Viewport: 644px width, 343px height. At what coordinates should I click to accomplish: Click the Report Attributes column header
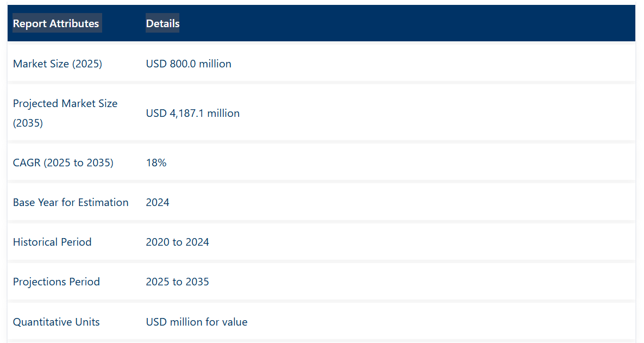tap(56, 23)
